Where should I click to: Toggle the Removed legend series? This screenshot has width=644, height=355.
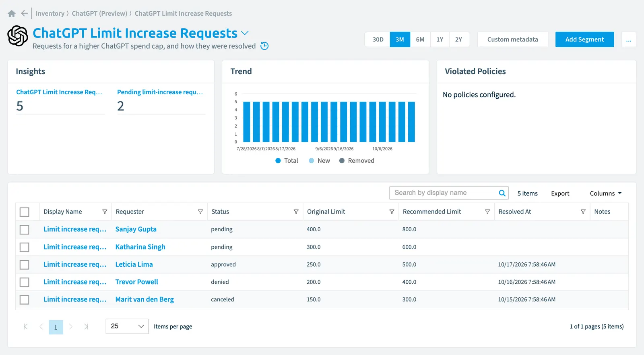coord(357,161)
